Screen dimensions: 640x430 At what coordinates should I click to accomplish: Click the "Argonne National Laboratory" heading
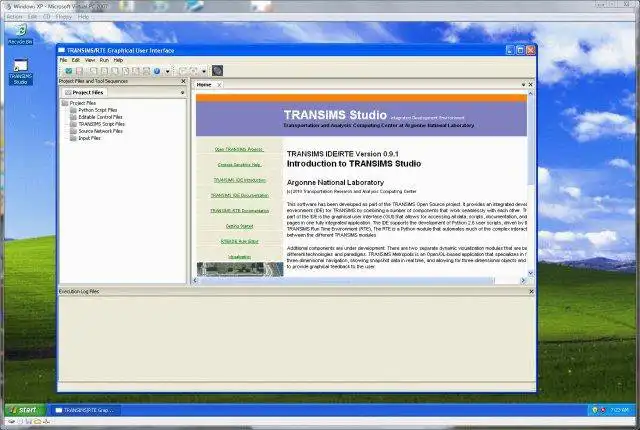pyautogui.click(x=335, y=182)
